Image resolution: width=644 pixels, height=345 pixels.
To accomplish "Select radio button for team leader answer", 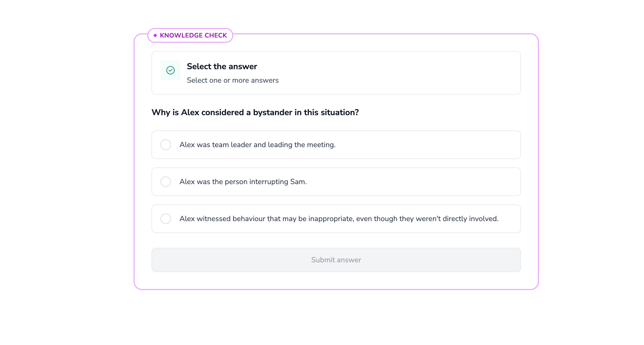I will click(x=166, y=145).
